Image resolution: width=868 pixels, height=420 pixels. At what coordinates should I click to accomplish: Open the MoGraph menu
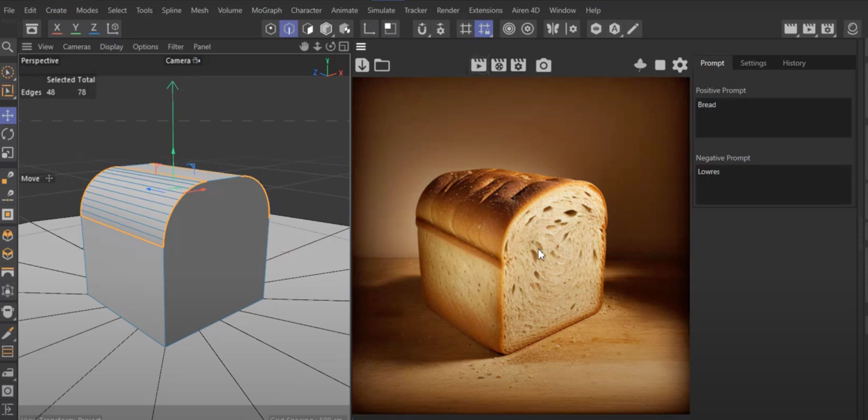click(x=266, y=10)
